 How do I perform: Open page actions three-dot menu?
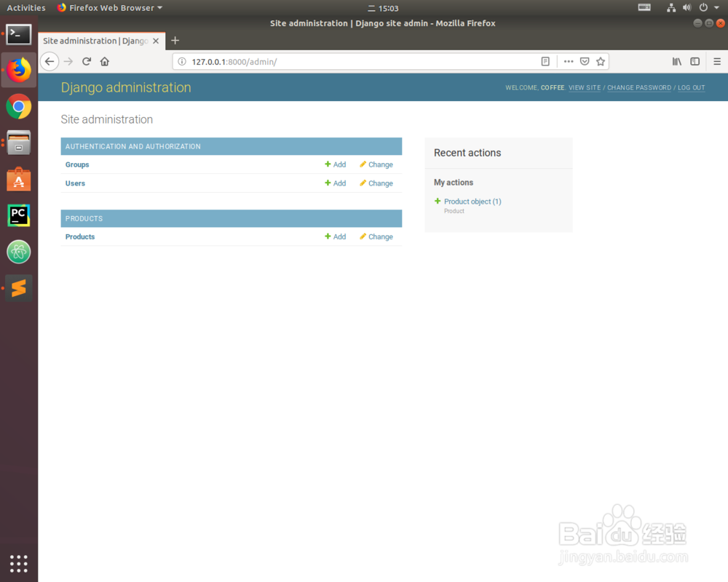pos(569,61)
